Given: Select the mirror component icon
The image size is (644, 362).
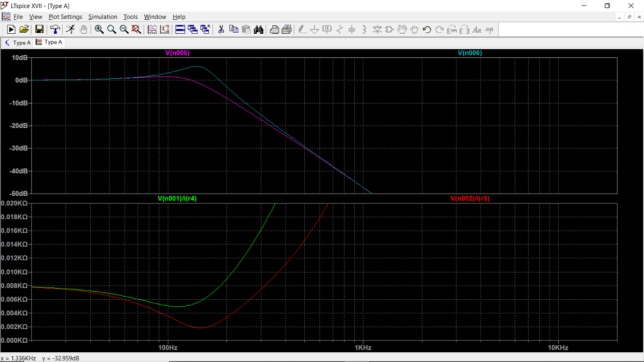Looking at the screenshot, I should pos(464,29).
